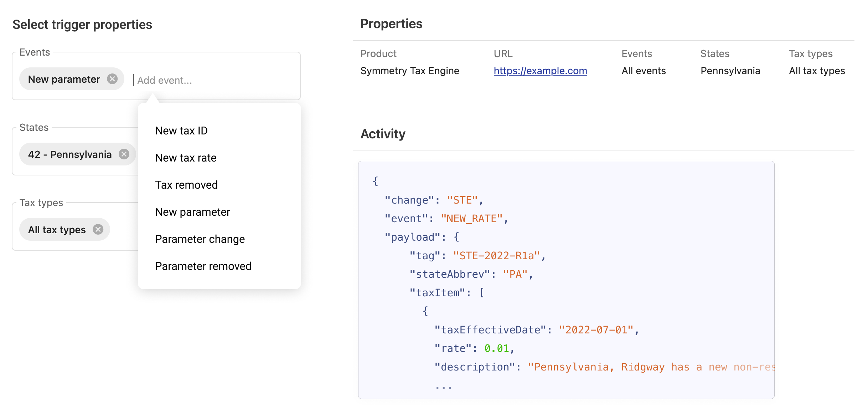This screenshot has height=414, width=868.
Task: Choose Parameter change event option
Action: point(200,239)
